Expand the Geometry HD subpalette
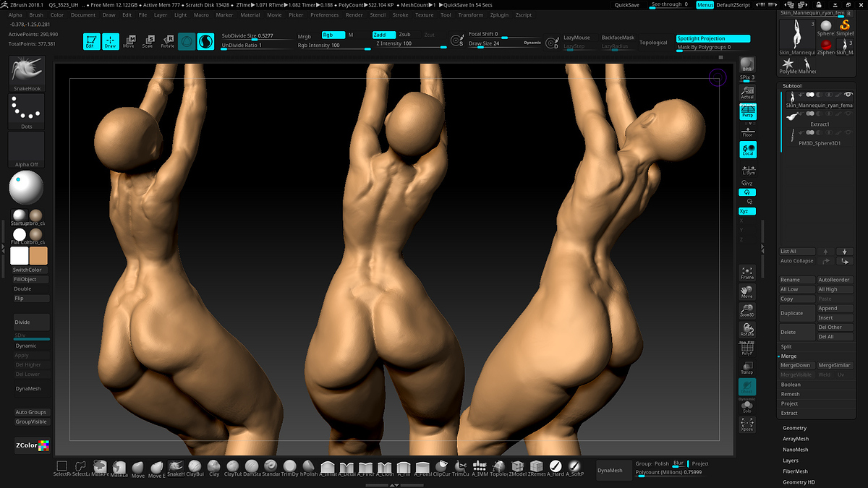This screenshot has height=488, width=868. tap(799, 482)
